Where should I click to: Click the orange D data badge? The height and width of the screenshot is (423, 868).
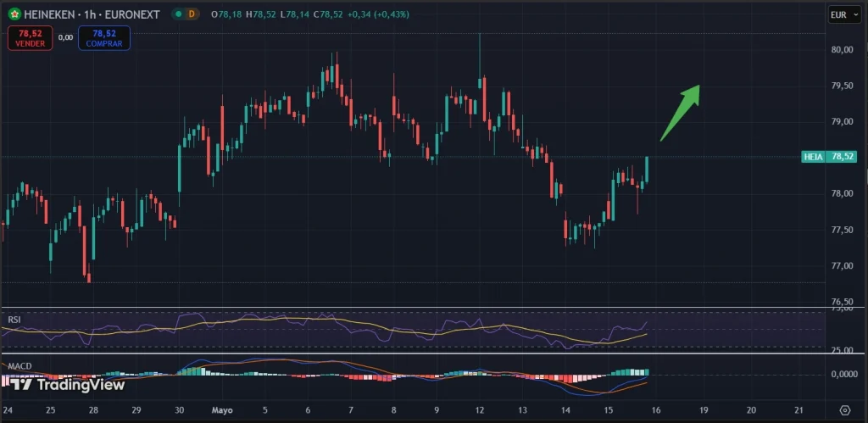192,14
